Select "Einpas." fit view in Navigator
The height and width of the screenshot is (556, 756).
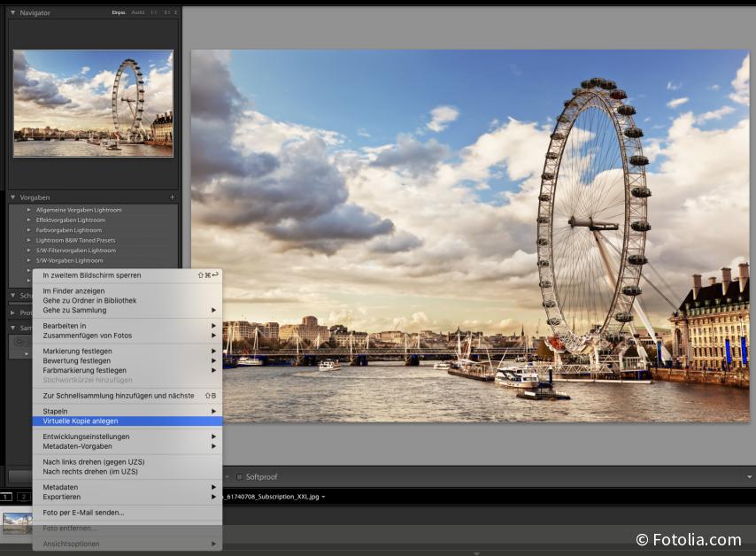118,12
